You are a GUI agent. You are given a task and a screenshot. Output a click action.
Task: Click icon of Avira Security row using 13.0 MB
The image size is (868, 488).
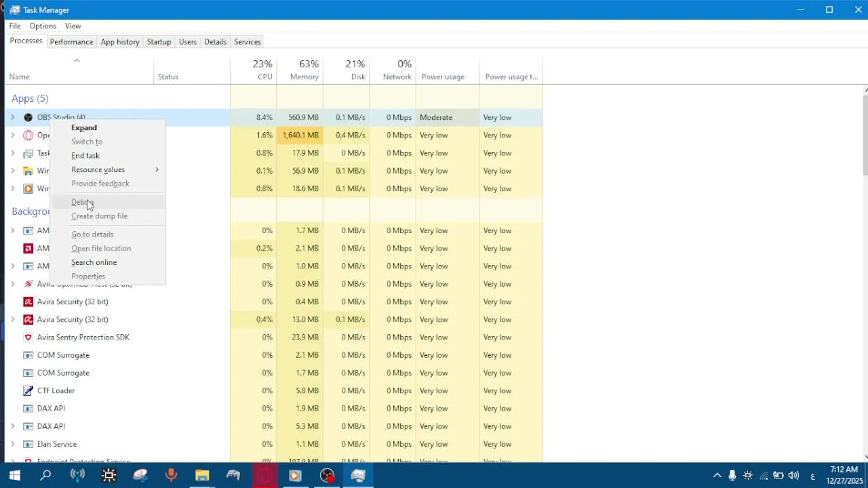[28, 319]
